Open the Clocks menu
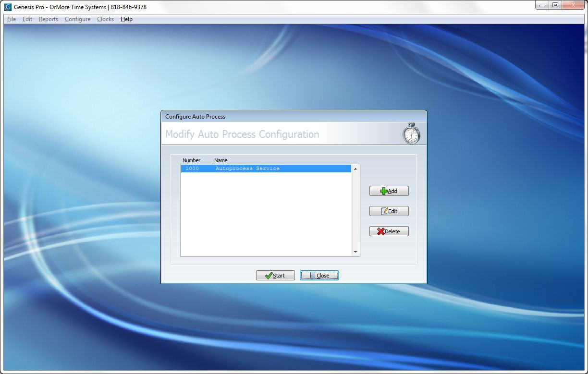The height and width of the screenshot is (374, 588). [105, 19]
